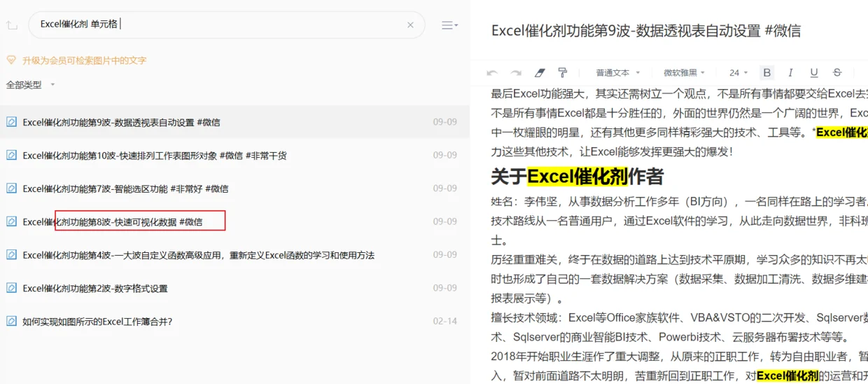Open note Excel催化剂功能第8波-快速可视化数据

(x=234, y=221)
